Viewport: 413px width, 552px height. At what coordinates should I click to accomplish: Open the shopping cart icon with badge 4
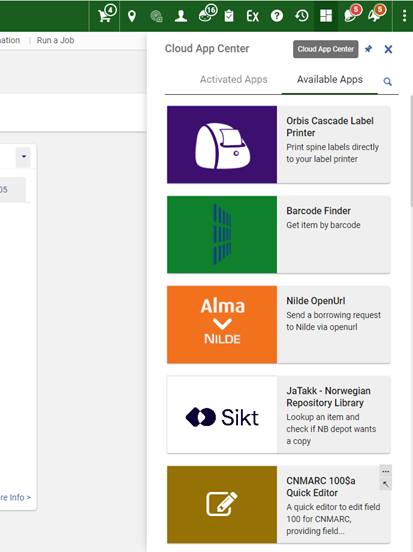tap(106, 15)
